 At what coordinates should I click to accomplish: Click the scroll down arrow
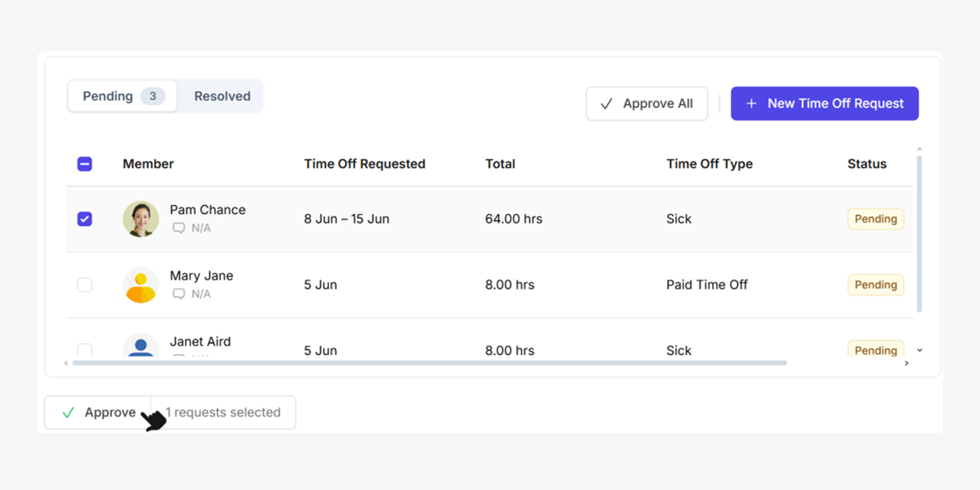coord(920,350)
